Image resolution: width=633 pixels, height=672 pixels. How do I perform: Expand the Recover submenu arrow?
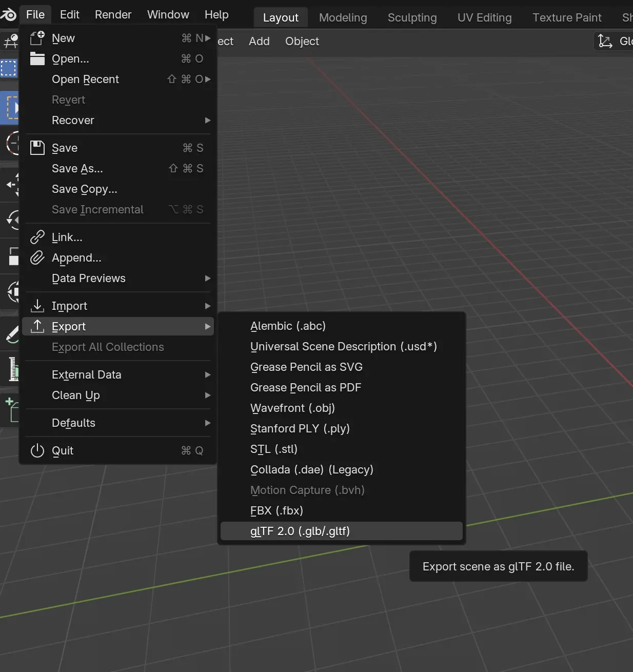click(x=208, y=120)
